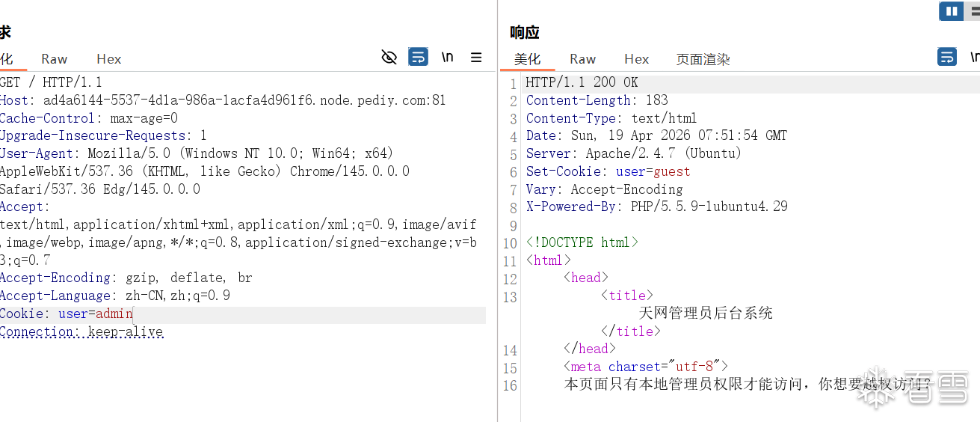
Task: Switch response view to Raw tab
Action: 582,59
